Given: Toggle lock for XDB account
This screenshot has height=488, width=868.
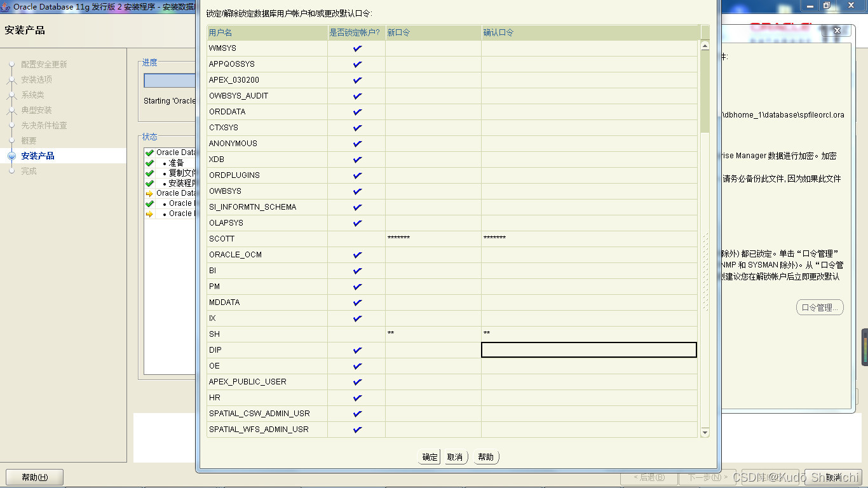Looking at the screenshot, I should 357,159.
